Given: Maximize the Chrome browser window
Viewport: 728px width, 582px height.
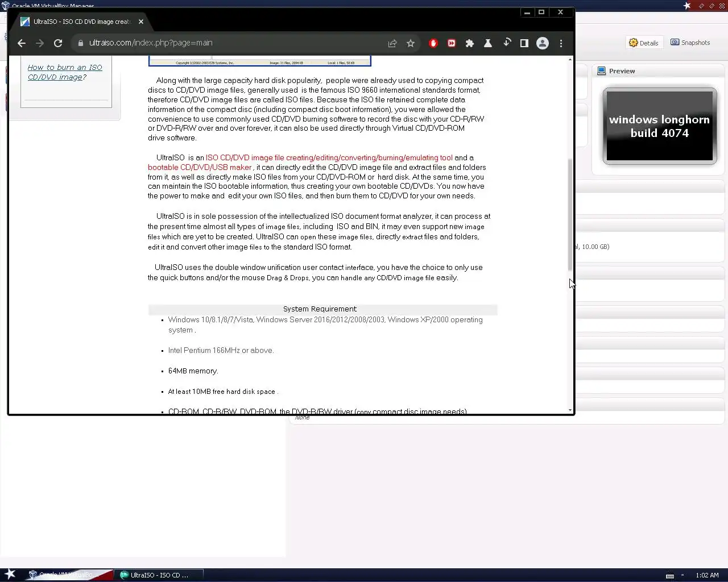Looking at the screenshot, I should (541, 12).
